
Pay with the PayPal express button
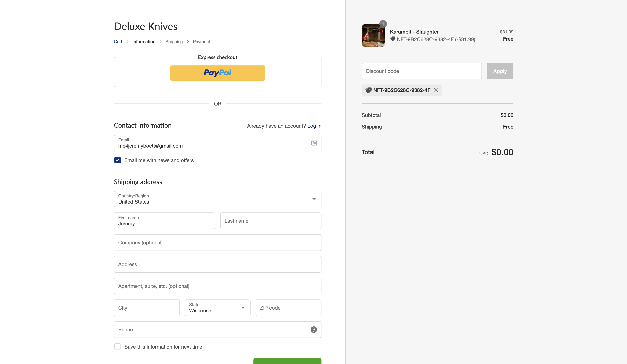(x=218, y=73)
